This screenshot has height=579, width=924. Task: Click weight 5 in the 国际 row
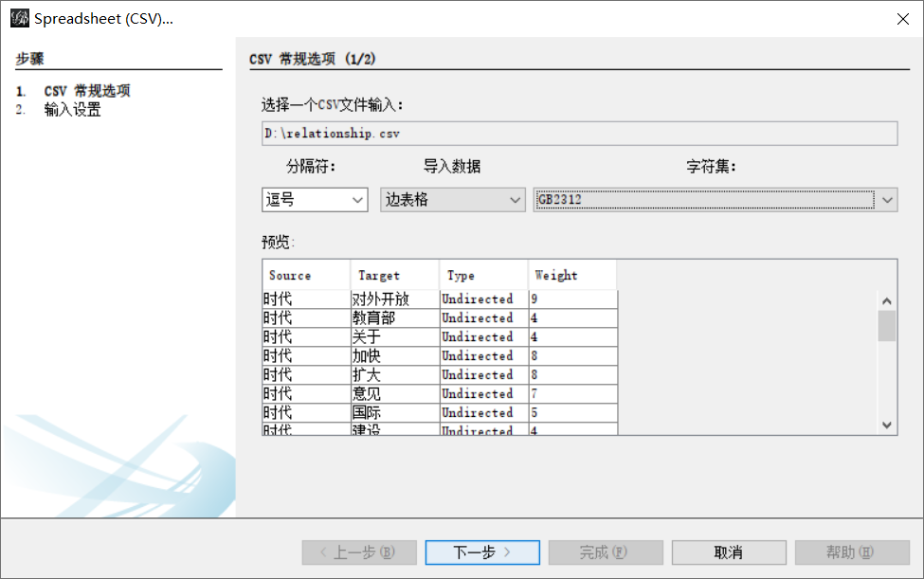(573, 412)
